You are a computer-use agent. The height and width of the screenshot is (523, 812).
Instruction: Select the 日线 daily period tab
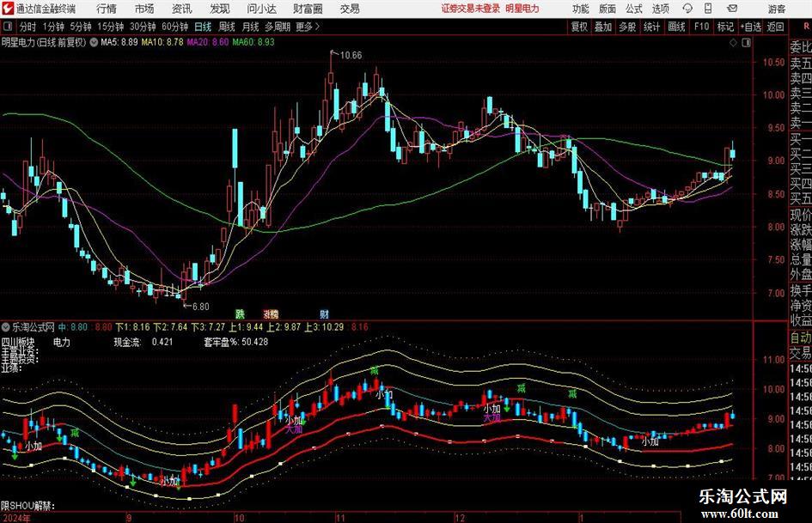click(203, 27)
